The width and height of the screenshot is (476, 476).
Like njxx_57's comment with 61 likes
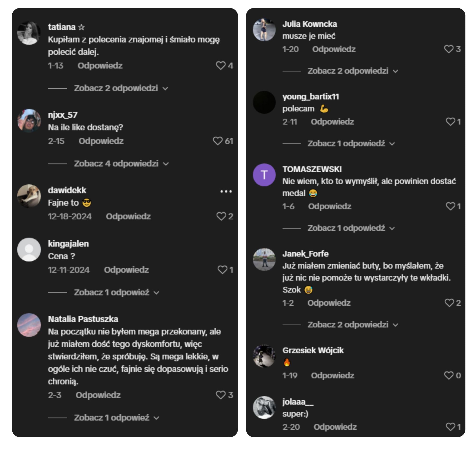pos(217,141)
